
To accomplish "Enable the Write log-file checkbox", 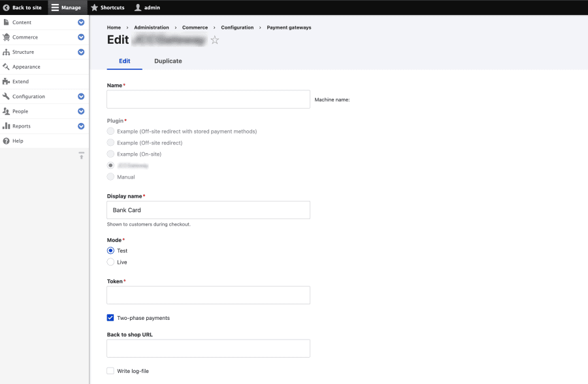I will click(x=110, y=371).
